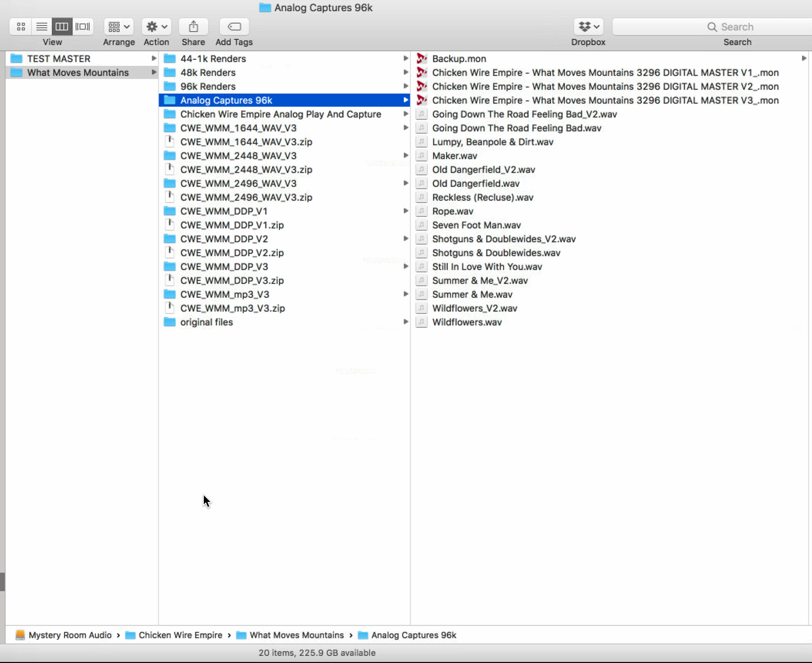Select Wildflowers_V2.wav file

[x=474, y=308]
